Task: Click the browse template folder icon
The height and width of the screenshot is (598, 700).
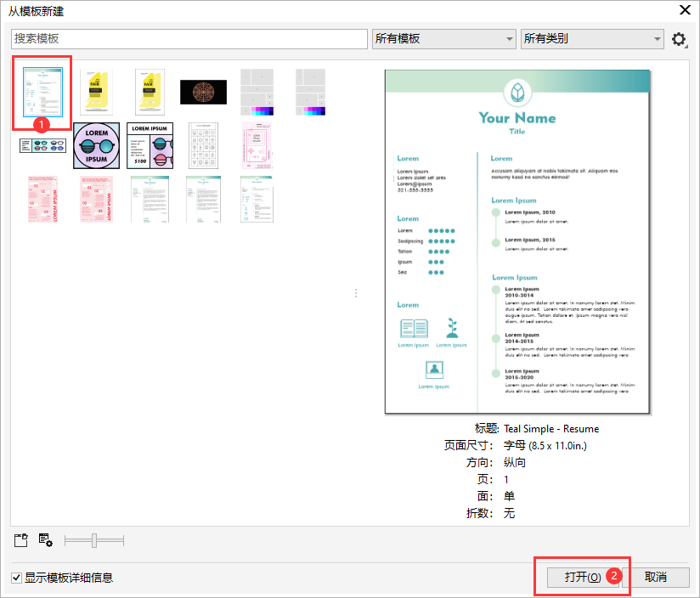Action: pyautogui.click(x=20, y=540)
